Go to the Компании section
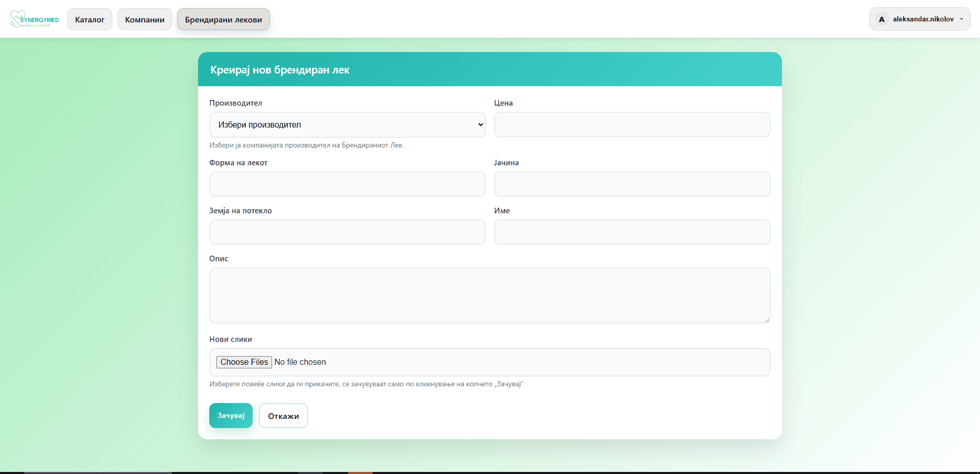The image size is (980, 474). coord(144,19)
